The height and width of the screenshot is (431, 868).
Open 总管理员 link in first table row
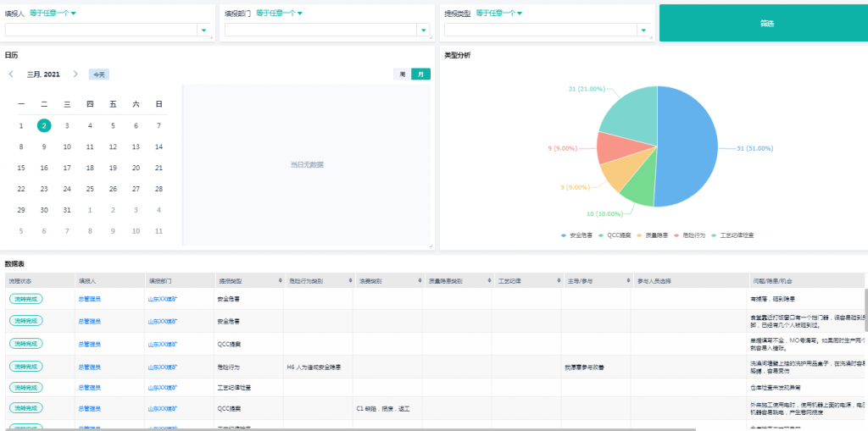pos(90,299)
